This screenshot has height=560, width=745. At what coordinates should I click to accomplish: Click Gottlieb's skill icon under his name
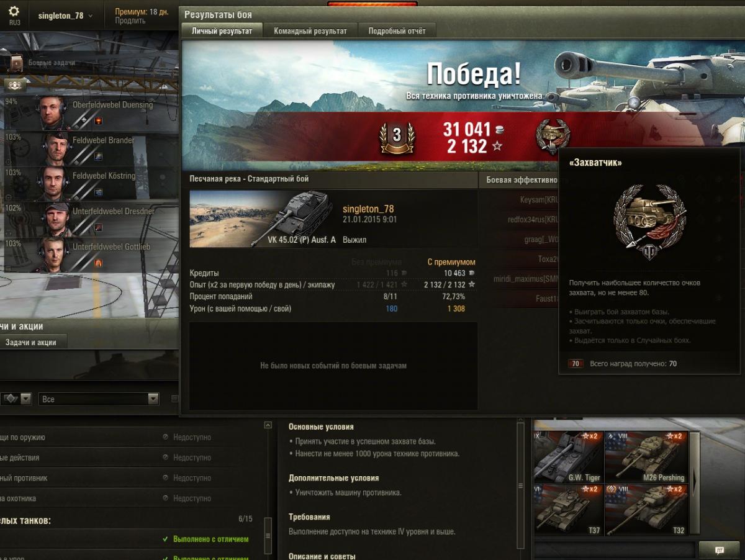(98, 263)
